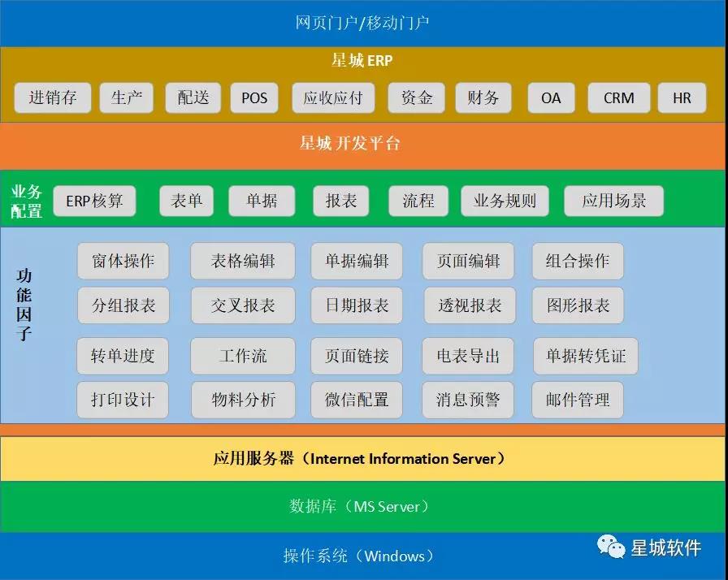The width and height of the screenshot is (728, 580).
Task: Select the 表格编辑 function box
Action: [243, 261]
